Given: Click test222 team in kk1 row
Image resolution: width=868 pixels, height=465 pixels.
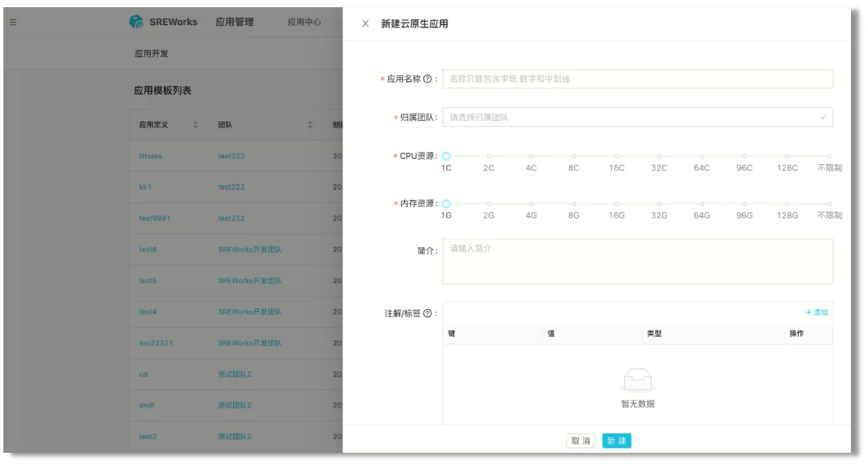Looking at the screenshot, I should 231,187.
